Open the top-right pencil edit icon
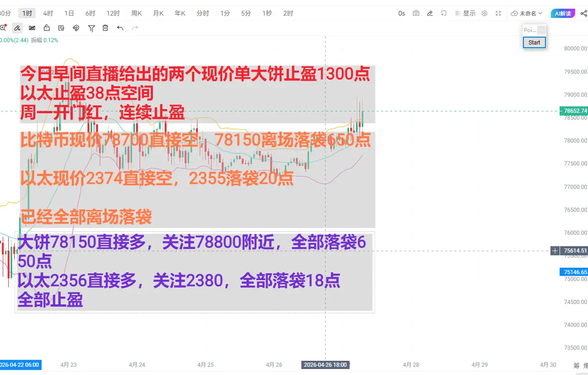 pos(430,13)
